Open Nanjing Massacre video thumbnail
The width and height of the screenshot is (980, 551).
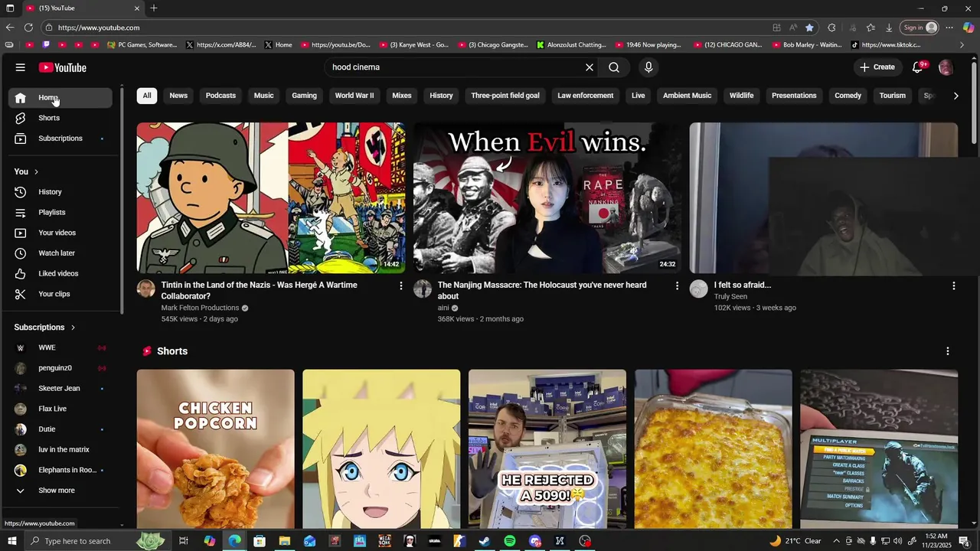point(547,198)
